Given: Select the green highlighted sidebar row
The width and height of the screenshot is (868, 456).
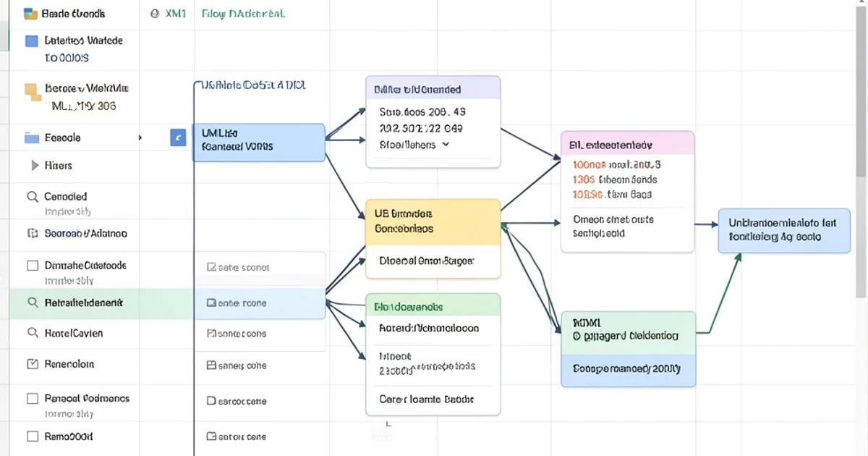Looking at the screenshot, I should point(101,303).
